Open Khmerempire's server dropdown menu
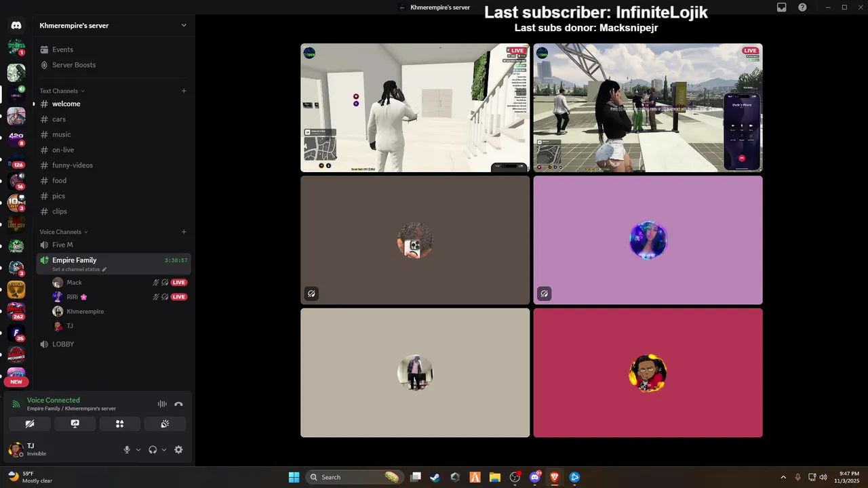 point(113,26)
